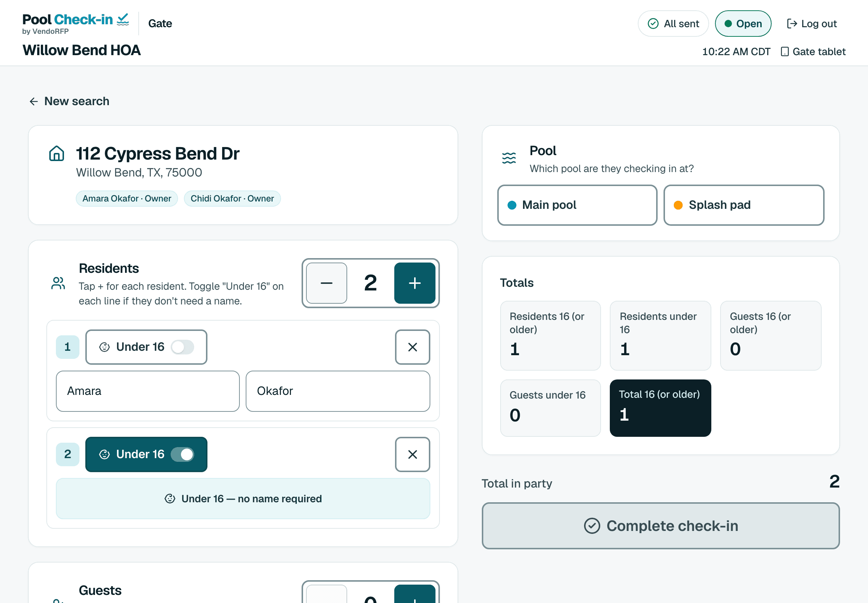
Task: Click the blue dot on Main pool
Action: pos(512,205)
